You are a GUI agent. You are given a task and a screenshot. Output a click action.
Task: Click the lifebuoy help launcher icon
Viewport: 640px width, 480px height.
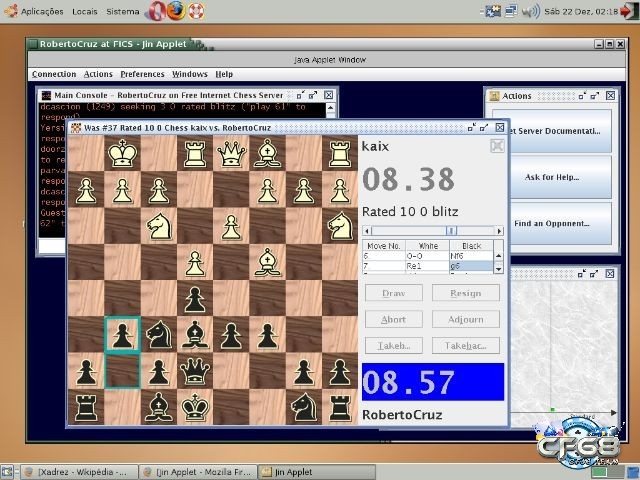196,11
